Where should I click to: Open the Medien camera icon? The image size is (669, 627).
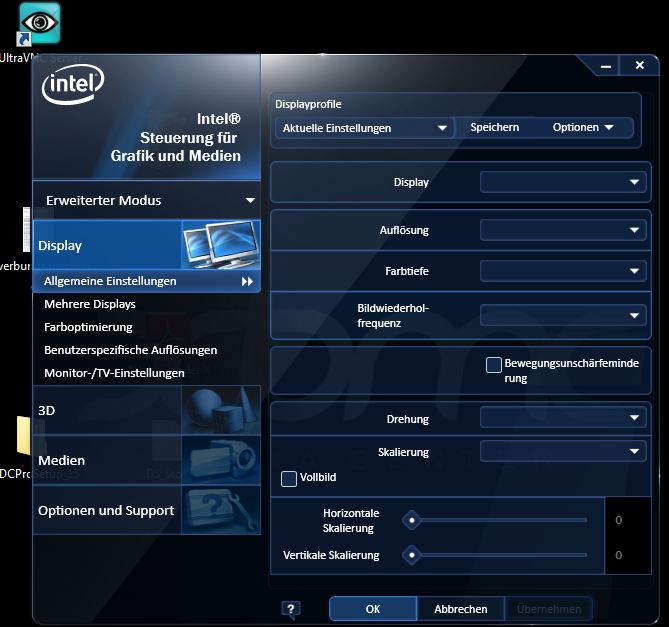coord(221,460)
